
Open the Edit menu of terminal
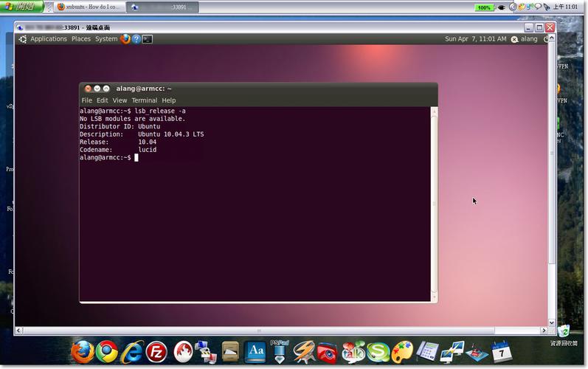coord(102,100)
